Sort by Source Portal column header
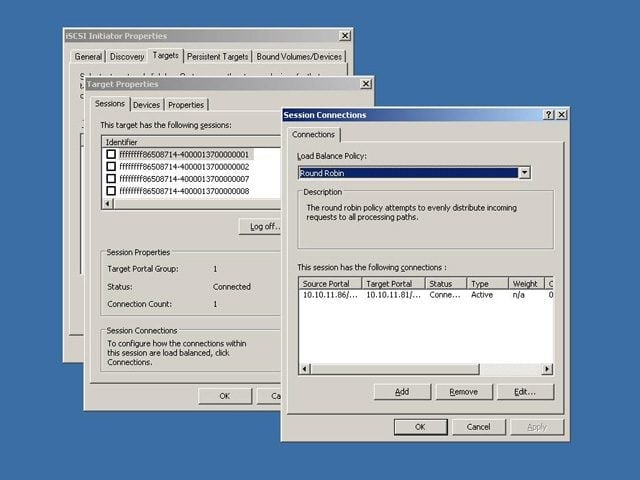Screen dimensions: 640x480 click(330, 283)
